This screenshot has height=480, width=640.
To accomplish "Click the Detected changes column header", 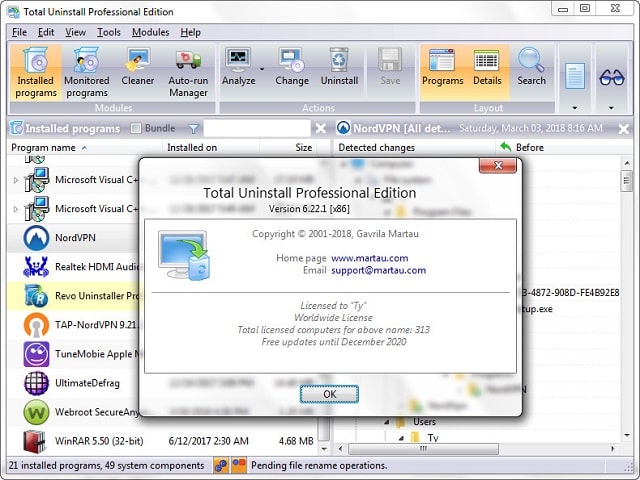I will pyautogui.click(x=415, y=147).
